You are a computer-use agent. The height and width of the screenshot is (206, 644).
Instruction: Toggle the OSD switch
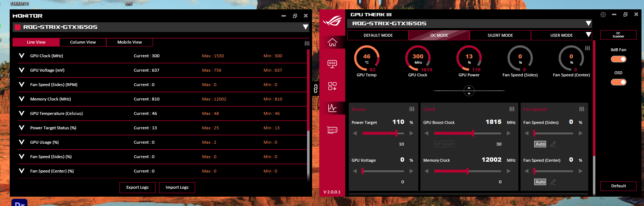[618, 82]
